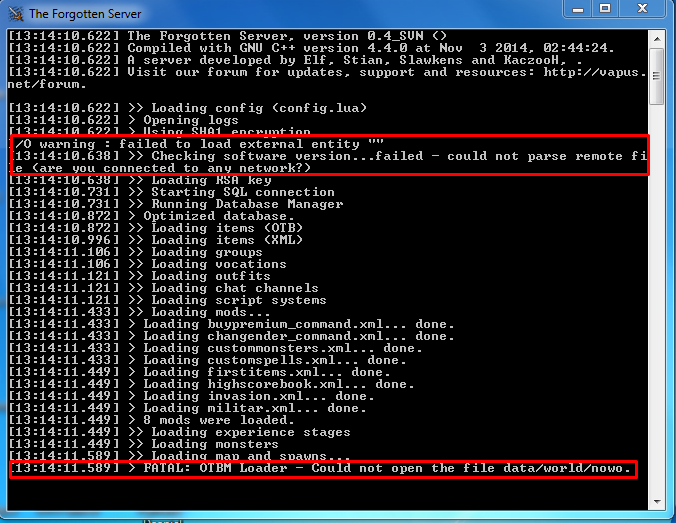Click the 'are you connected to any network?' line
Screen dimensions: 676x523
(162, 168)
